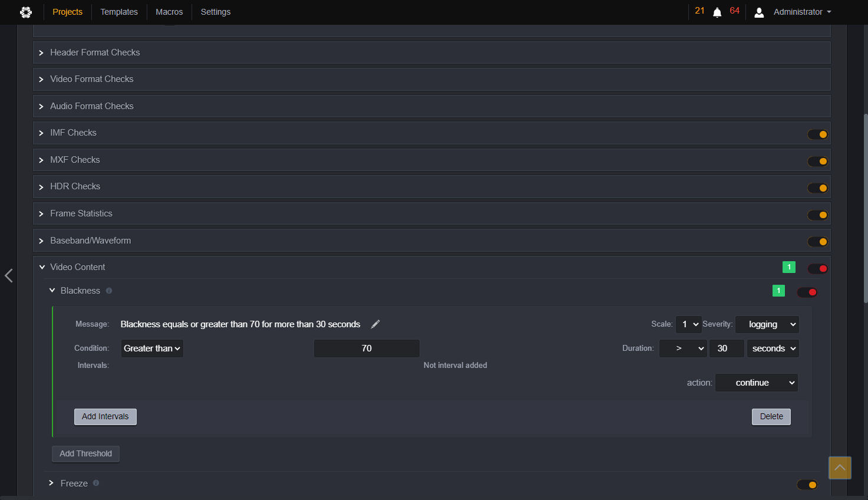Collapse the Blackness subsection
Screen dimensions: 868x500
(x=52, y=291)
